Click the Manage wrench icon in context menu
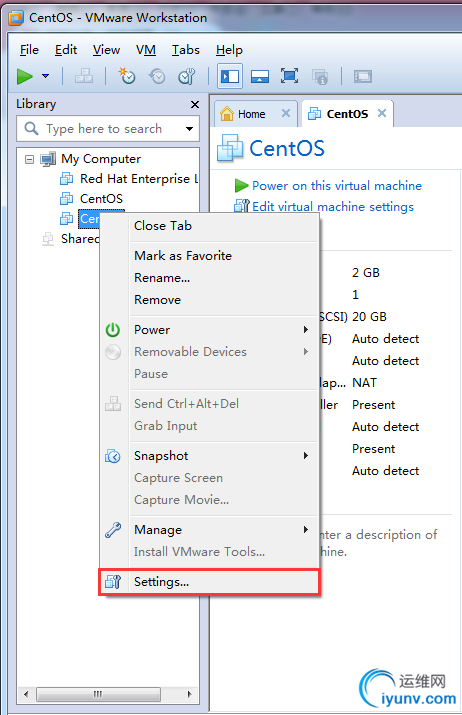 coord(113,530)
